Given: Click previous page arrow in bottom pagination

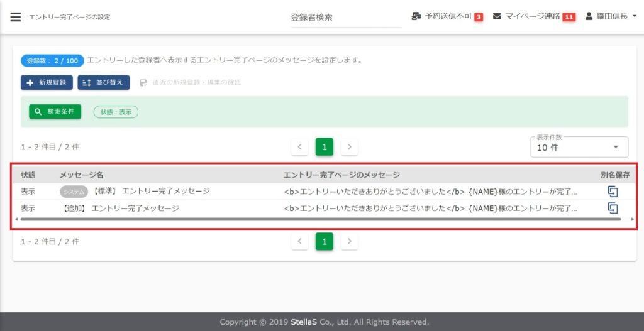Looking at the screenshot, I should (x=299, y=241).
